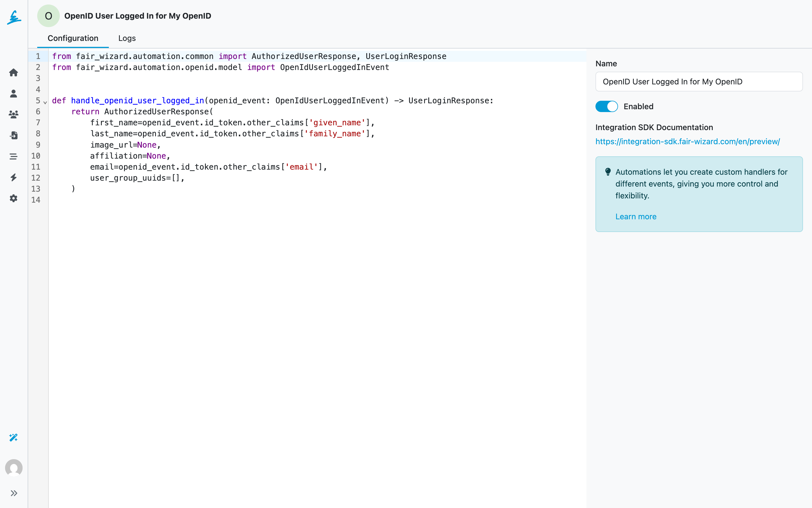The width and height of the screenshot is (812, 508).
Task: Click 'image_url=None' on line 9
Action: pos(123,145)
